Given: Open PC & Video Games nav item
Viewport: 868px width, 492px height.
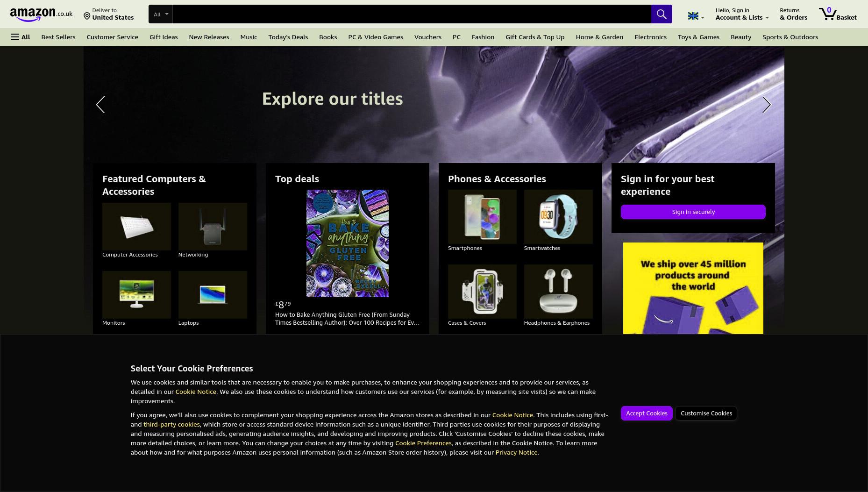Looking at the screenshot, I should pyautogui.click(x=376, y=37).
